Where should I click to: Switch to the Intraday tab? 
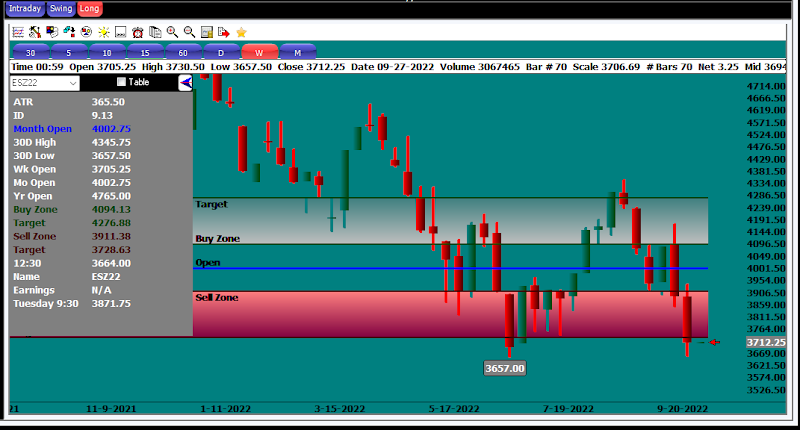point(24,8)
